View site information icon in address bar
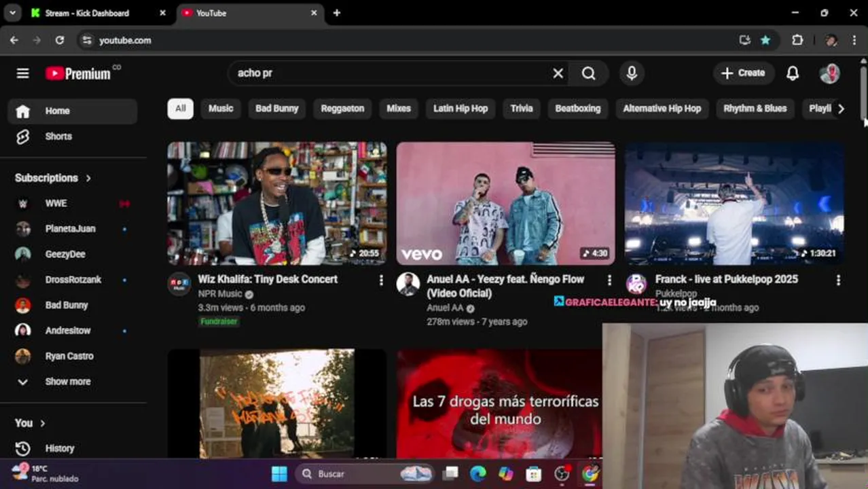Viewport: 868px width, 489px height. [x=86, y=40]
